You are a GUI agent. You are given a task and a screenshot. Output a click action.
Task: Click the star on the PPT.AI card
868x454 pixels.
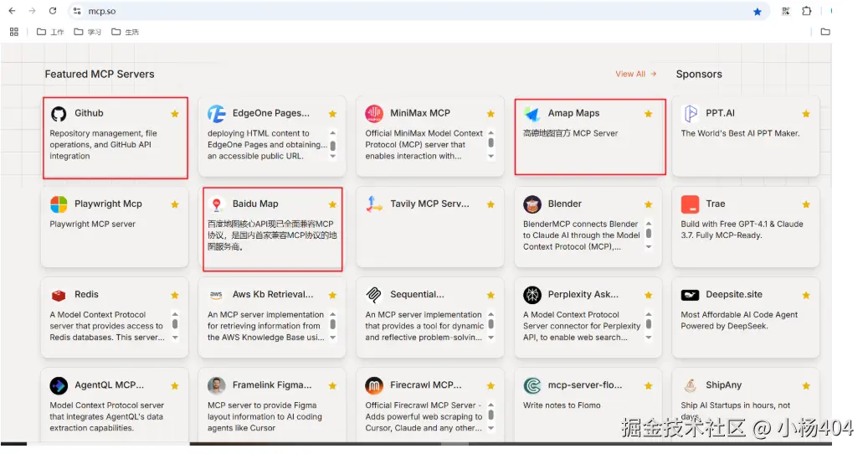click(x=806, y=114)
